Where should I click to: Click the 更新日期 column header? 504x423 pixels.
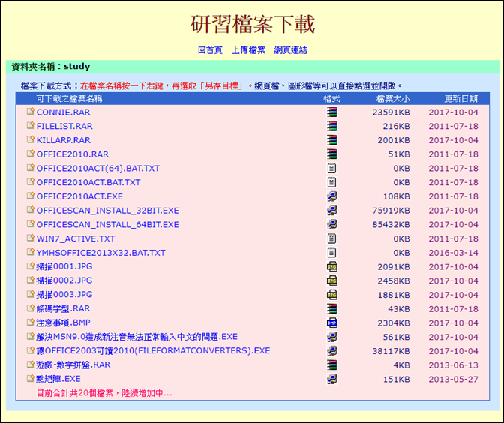point(461,98)
